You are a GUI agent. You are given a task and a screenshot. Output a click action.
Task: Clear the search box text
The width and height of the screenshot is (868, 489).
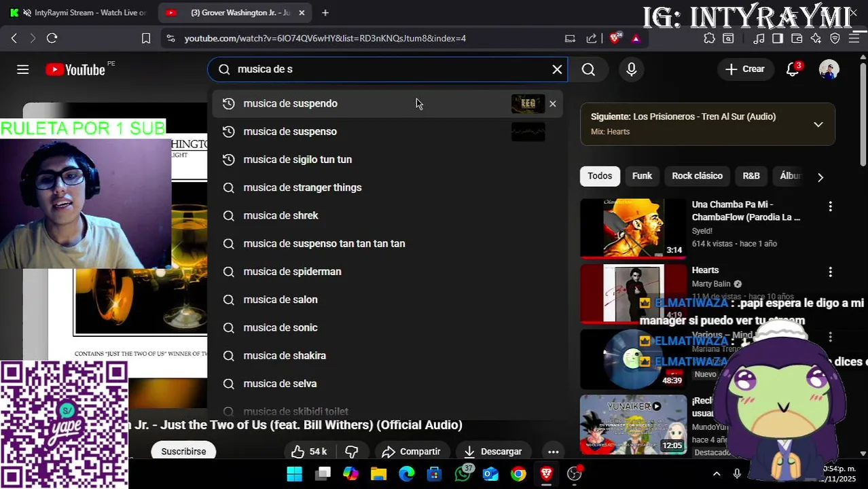(x=557, y=69)
